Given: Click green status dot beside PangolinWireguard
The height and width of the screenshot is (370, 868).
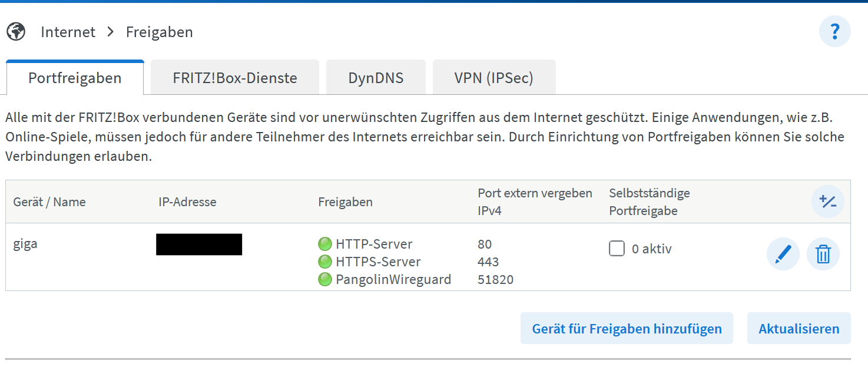Looking at the screenshot, I should pyautogui.click(x=324, y=279).
